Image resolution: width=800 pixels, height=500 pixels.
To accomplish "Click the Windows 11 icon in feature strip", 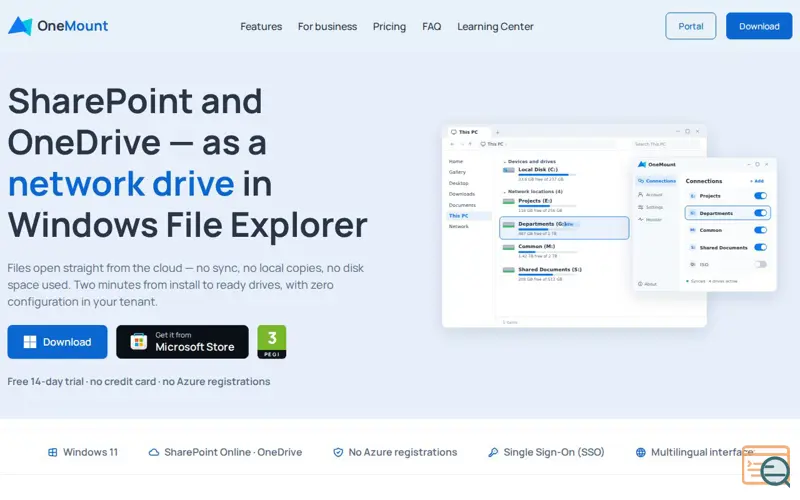I will point(53,452).
